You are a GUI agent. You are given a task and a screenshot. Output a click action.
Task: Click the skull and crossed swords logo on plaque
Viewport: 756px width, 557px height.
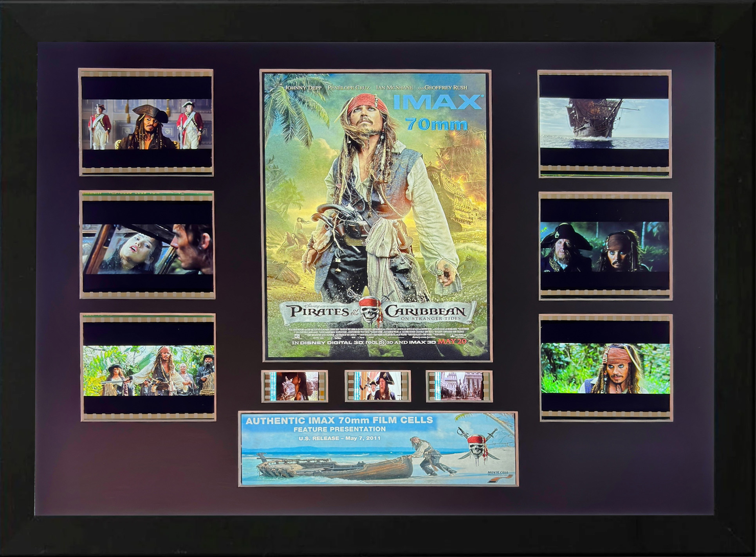[478, 447]
